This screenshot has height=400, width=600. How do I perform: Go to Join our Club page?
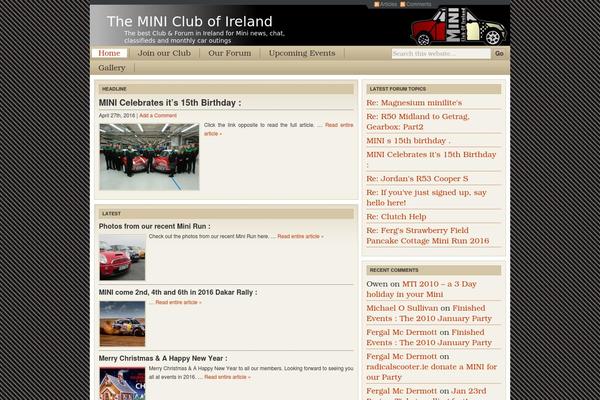click(x=164, y=53)
